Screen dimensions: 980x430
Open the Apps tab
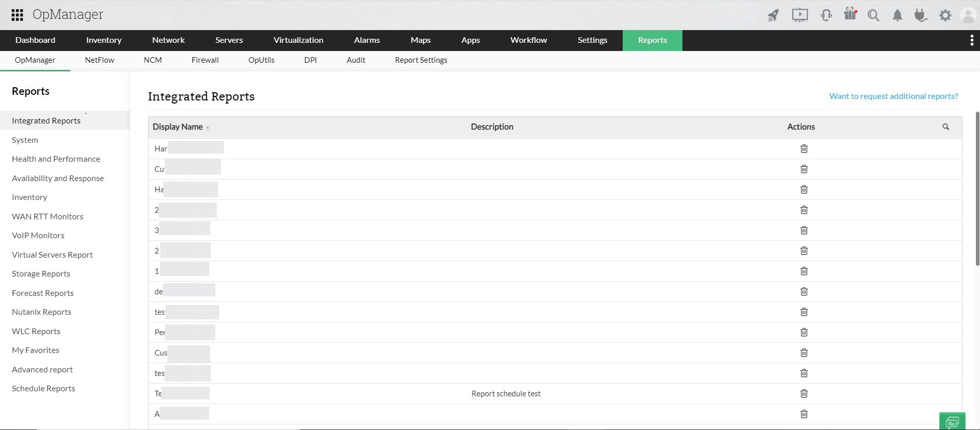point(471,40)
